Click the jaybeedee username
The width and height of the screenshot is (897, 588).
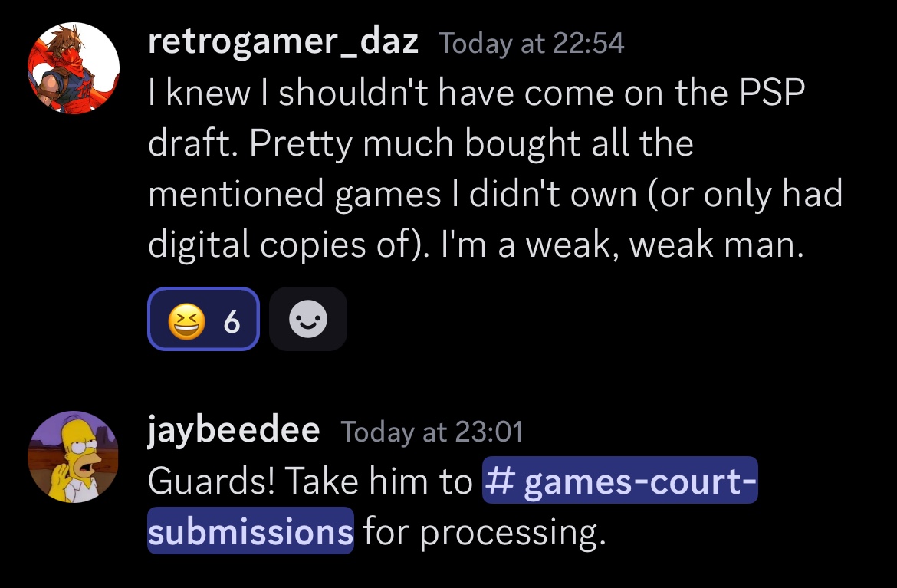(x=233, y=430)
